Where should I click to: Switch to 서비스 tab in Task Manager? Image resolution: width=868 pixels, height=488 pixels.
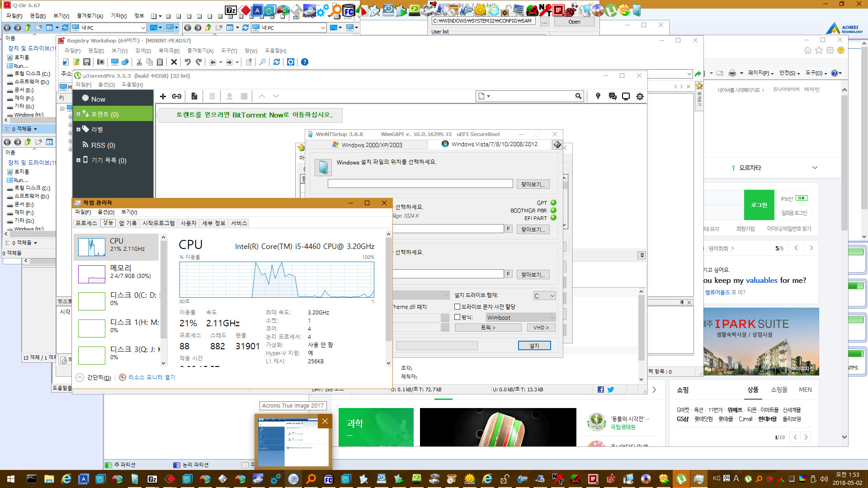pos(239,223)
